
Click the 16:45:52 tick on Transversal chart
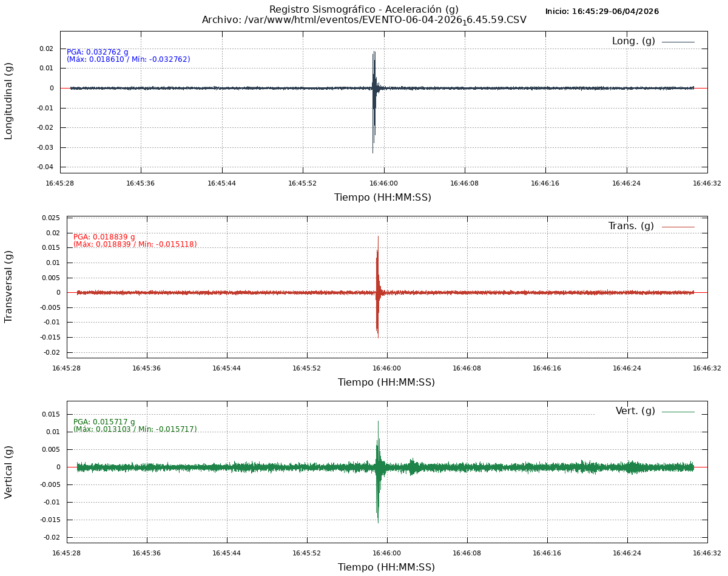point(306,368)
